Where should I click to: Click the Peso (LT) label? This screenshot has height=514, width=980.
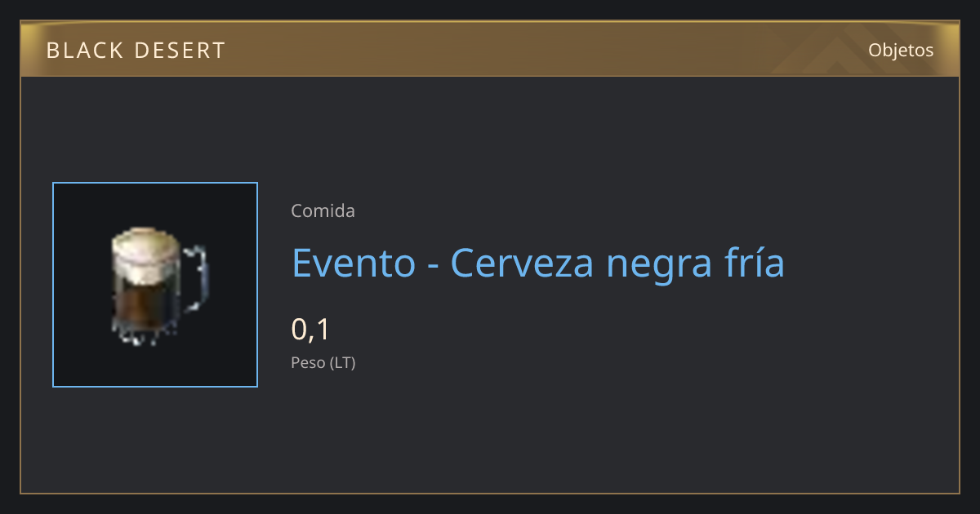pos(323,363)
